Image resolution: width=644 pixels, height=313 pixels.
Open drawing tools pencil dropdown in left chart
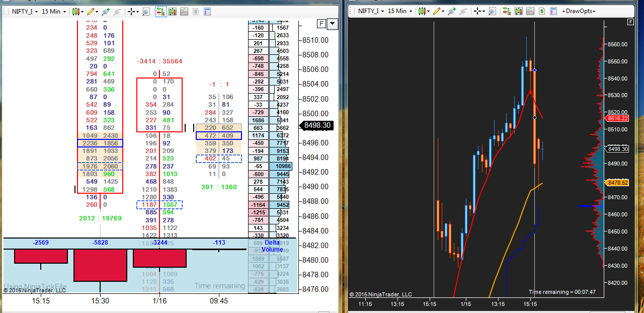pyautogui.click(x=93, y=11)
